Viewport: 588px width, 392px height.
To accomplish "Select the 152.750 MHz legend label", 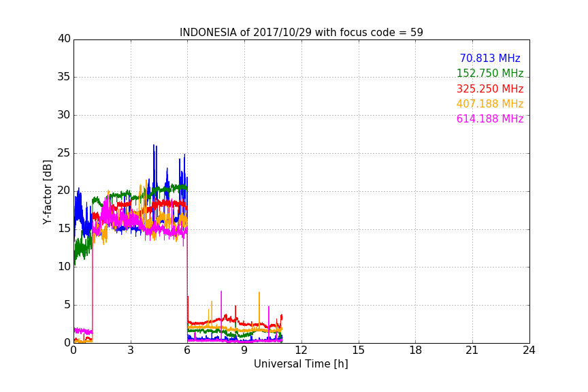I will pos(490,73).
